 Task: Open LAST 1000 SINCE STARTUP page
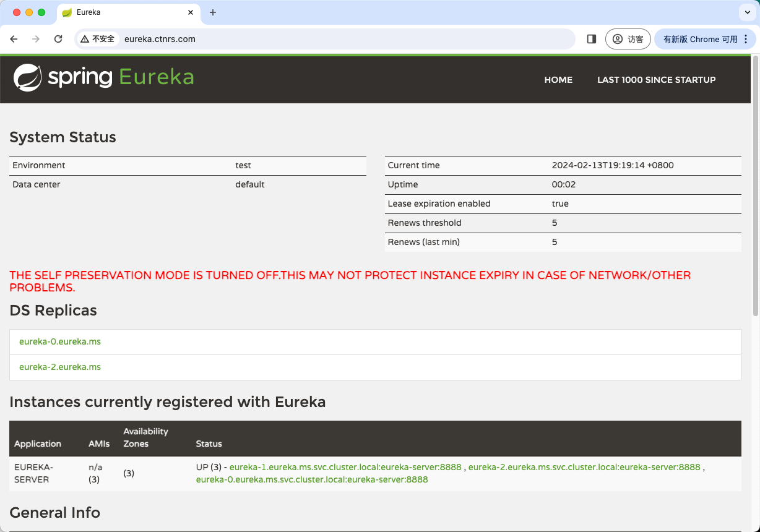(656, 80)
